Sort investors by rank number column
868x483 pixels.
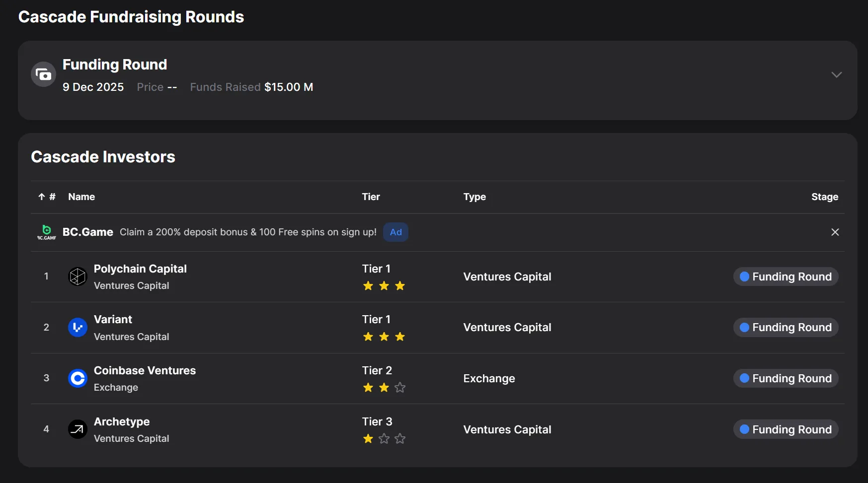[x=47, y=197]
